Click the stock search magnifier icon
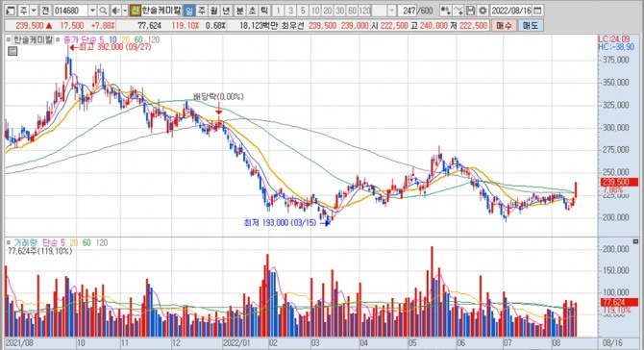The height and width of the screenshot is (350, 644). click(103, 11)
